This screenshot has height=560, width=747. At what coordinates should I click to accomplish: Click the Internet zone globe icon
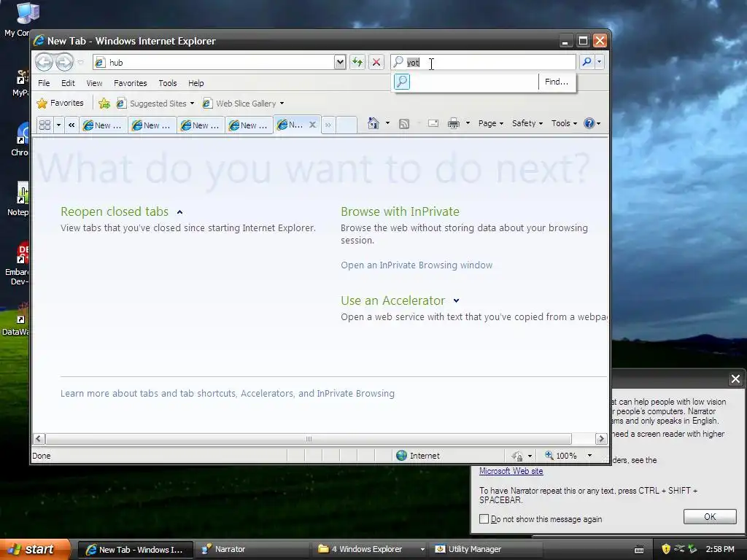click(x=402, y=456)
